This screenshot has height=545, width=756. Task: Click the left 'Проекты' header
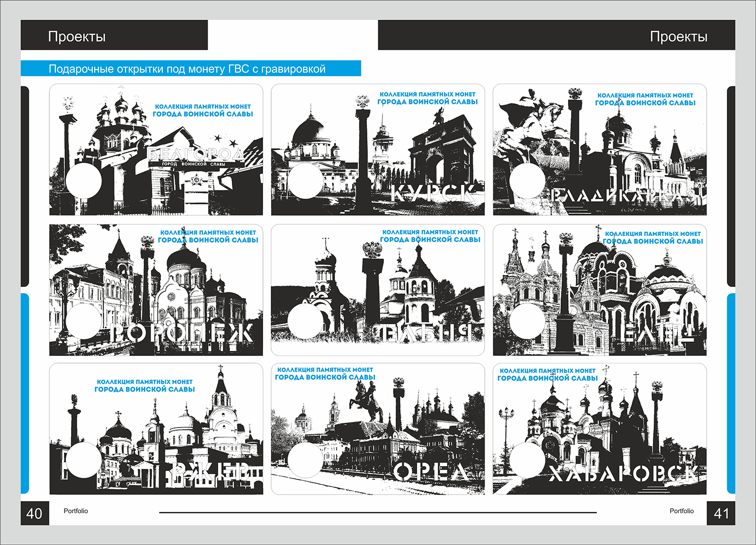pos(77,36)
